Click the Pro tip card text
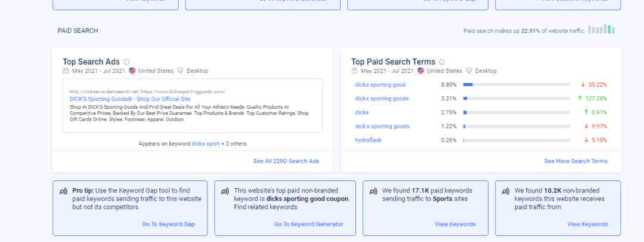 click(137, 199)
